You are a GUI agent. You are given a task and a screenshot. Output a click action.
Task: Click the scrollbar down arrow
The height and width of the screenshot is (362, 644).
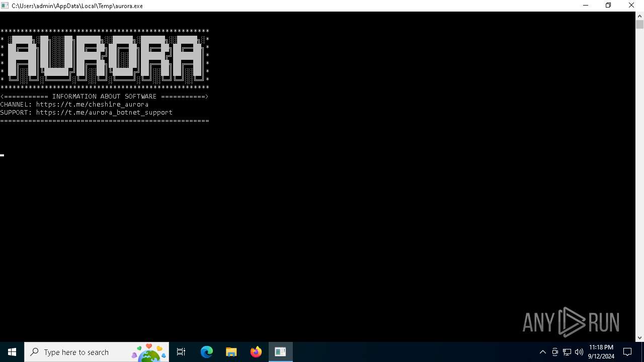pyautogui.click(x=639, y=338)
